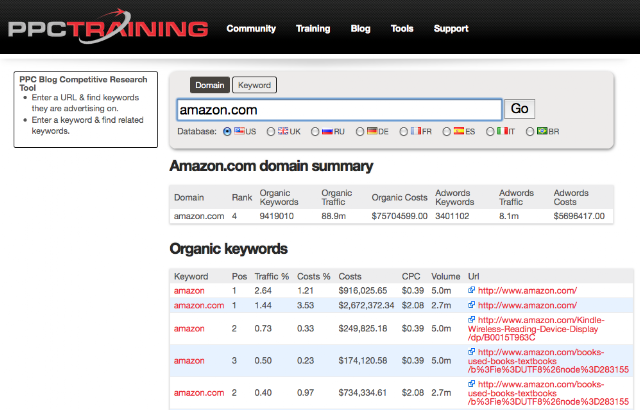
Task: Click the Organic Keywords value 9419010
Action: 276,216
